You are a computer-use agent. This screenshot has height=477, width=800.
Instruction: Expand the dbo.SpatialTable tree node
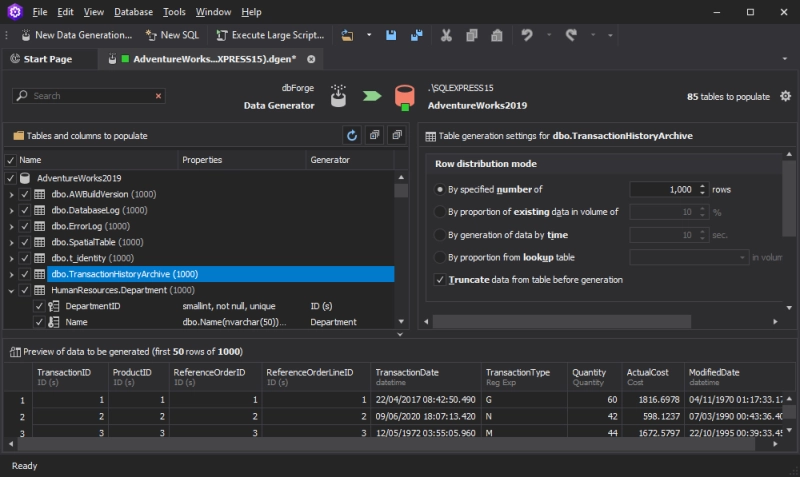[x=11, y=242]
